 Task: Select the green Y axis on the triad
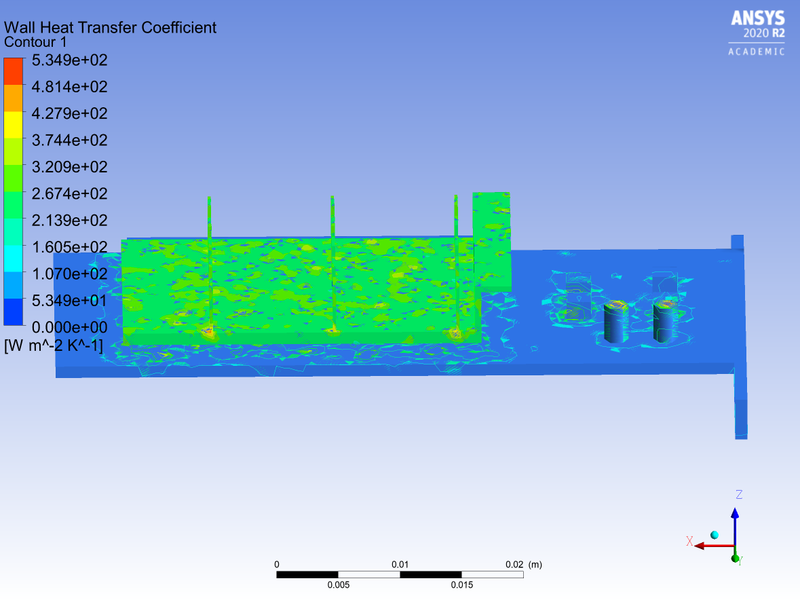tap(735, 558)
